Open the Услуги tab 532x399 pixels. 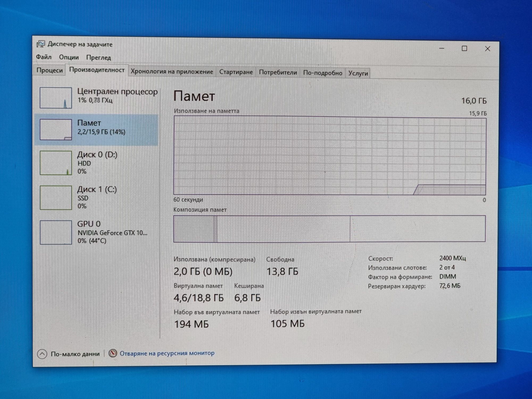tap(358, 73)
